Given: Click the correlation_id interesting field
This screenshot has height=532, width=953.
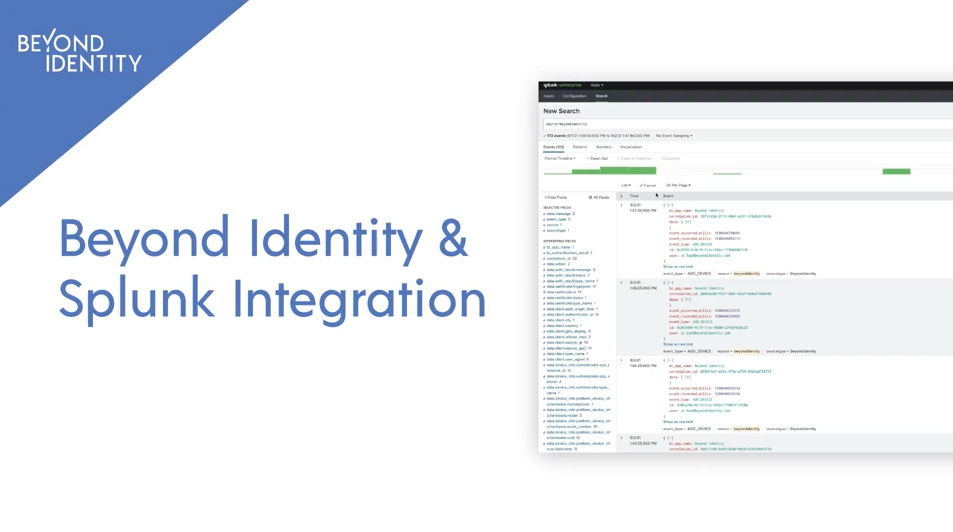Looking at the screenshot, I should click(x=559, y=258).
